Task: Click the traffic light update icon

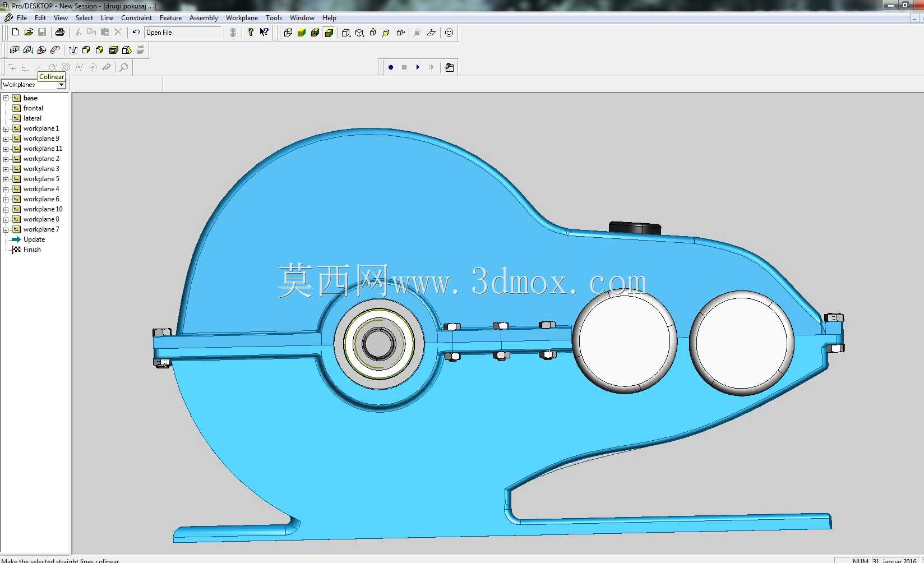Action: (233, 33)
